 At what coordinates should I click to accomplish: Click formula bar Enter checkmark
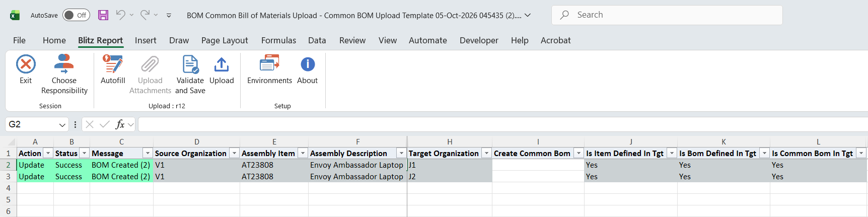(x=105, y=124)
